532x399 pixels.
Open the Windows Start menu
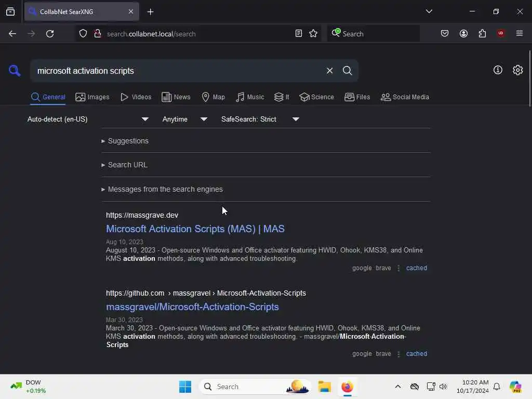point(185,387)
